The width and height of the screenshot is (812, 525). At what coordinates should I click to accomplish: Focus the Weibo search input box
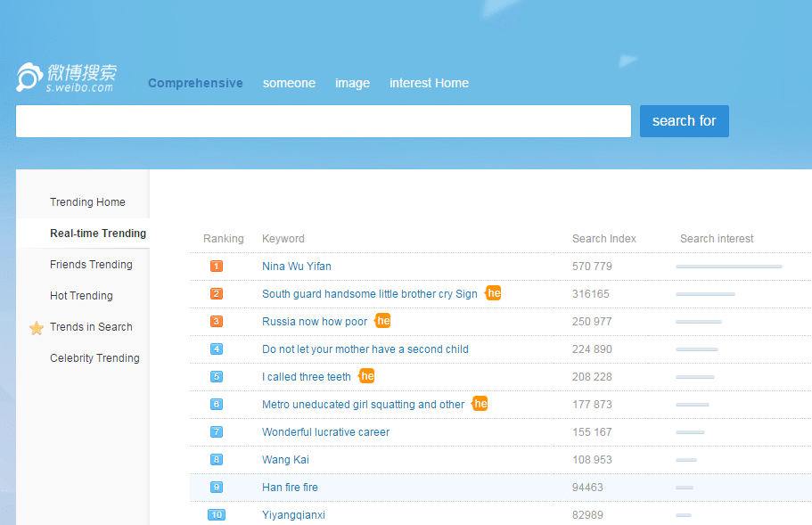click(323, 121)
